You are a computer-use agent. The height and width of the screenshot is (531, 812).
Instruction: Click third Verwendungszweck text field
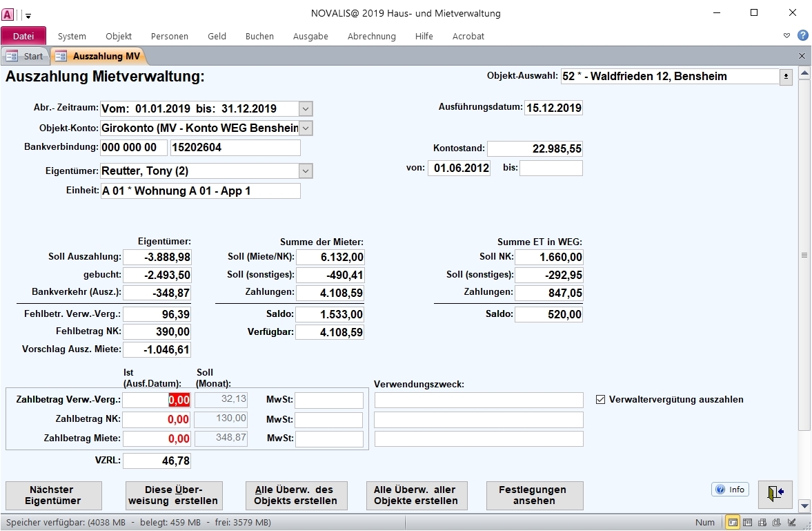(479, 438)
